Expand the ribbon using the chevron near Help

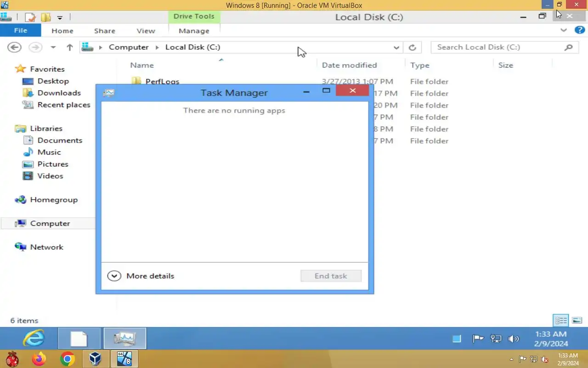point(564,30)
